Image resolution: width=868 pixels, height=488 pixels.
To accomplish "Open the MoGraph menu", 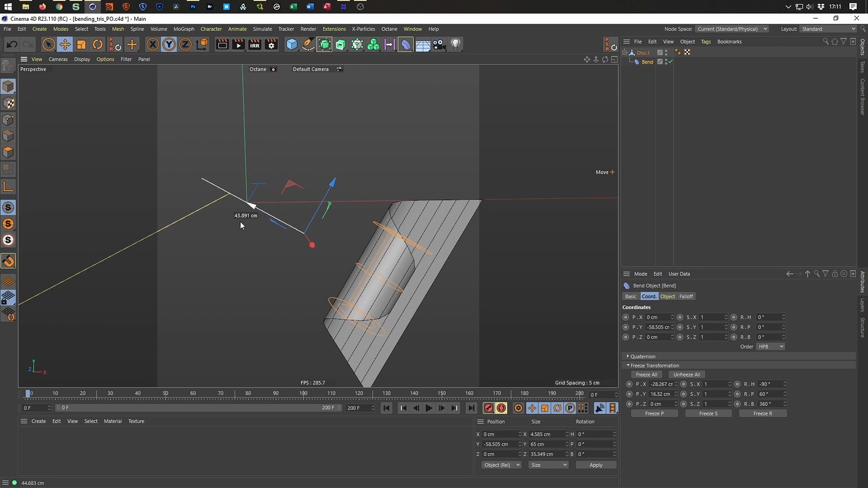I will point(183,29).
